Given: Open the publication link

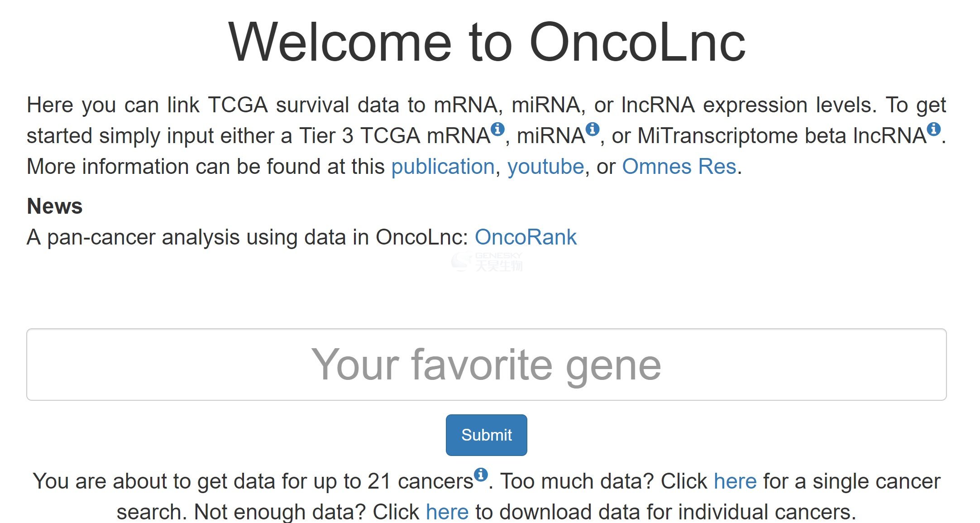Looking at the screenshot, I should pyautogui.click(x=443, y=166).
